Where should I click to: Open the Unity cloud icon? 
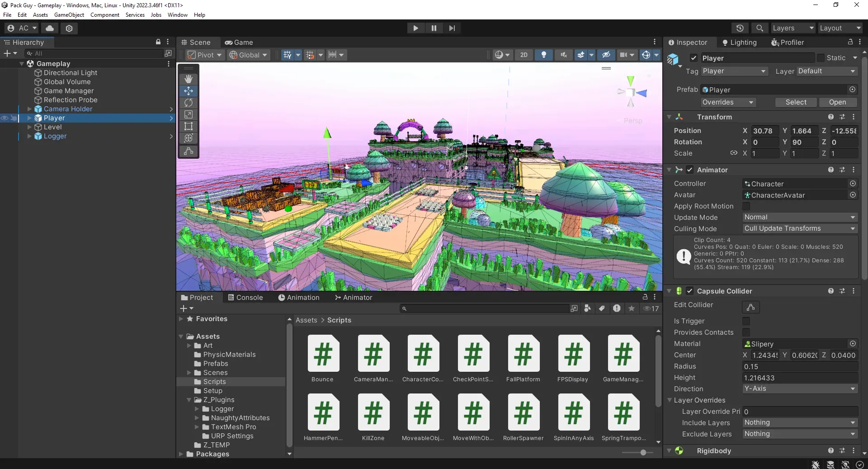pyautogui.click(x=50, y=28)
